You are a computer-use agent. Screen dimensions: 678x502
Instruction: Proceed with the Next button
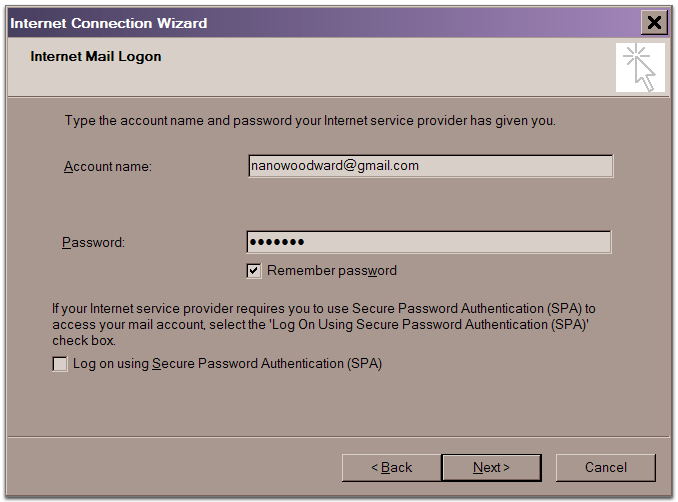(x=491, y=467)
